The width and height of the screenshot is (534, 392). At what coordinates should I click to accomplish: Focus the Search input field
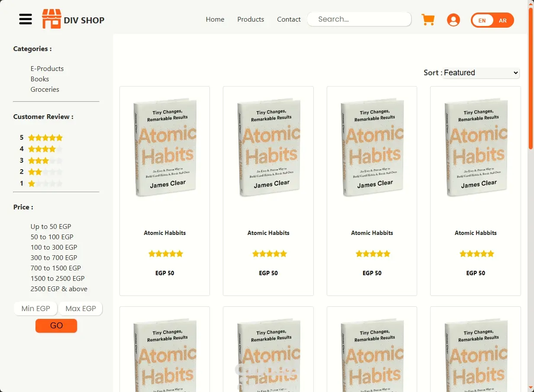pyautogui.click(x=359, y=19)
